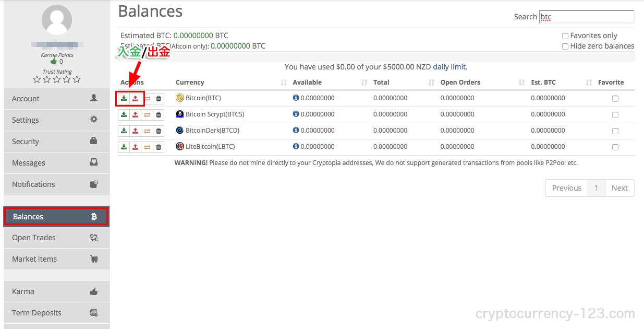This screenshot has width=644, height=329.
Task: Mark Bitcoin Scrypt(BTCS) as favorite
Action: [615, 115]
